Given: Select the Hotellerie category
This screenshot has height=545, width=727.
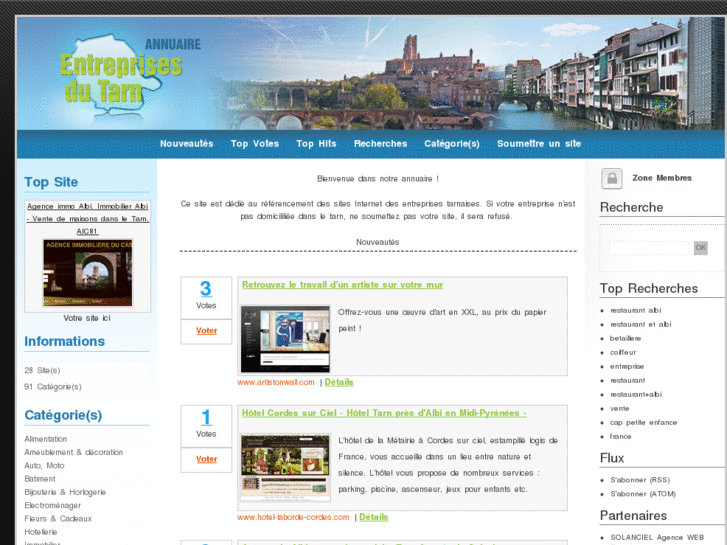Looking at the screenshot, I should click(x=41, y=532).
